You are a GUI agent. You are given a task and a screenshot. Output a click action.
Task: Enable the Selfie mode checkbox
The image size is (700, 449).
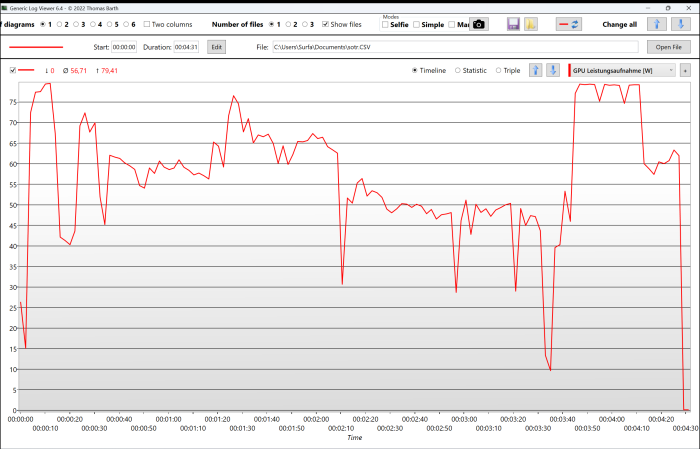(x=385, y=25)
